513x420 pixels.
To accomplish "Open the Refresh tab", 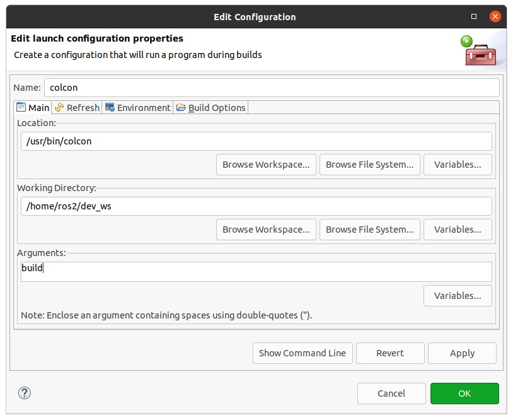I will tap(77, 108).
